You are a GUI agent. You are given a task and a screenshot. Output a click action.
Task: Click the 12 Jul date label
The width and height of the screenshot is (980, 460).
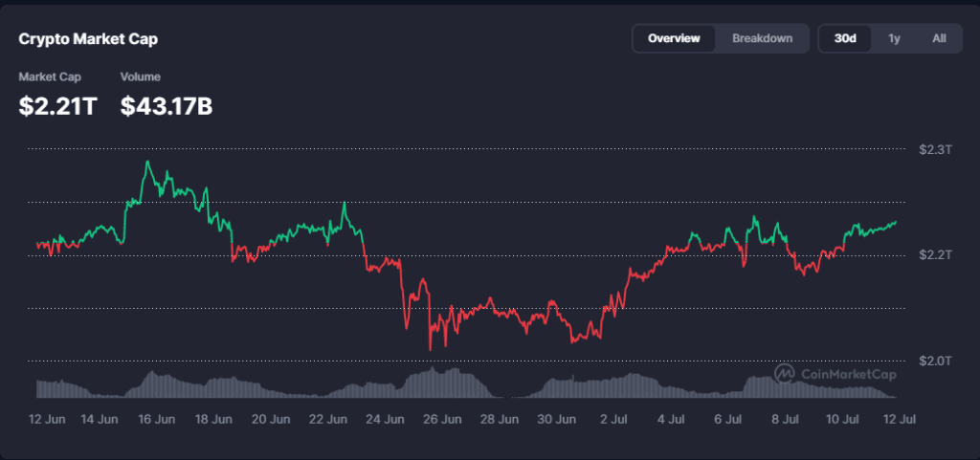[x=900, y=420]
